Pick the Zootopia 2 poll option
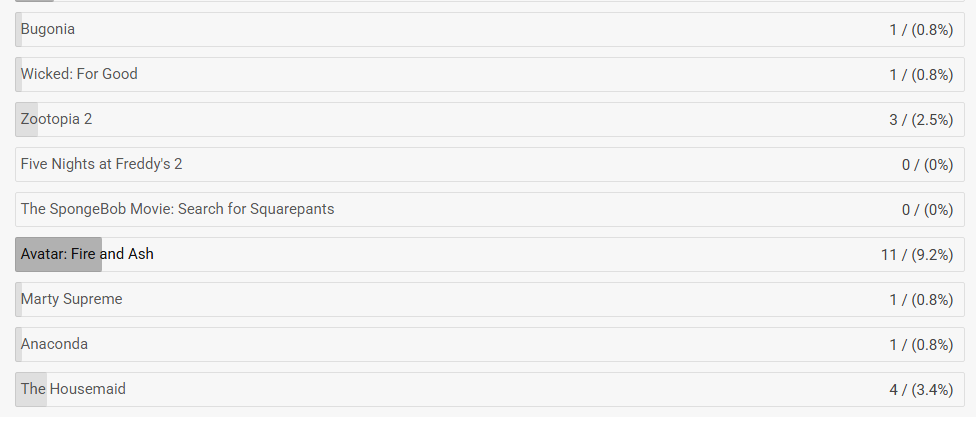The image size is (976, 421). (x=490, y=120)
